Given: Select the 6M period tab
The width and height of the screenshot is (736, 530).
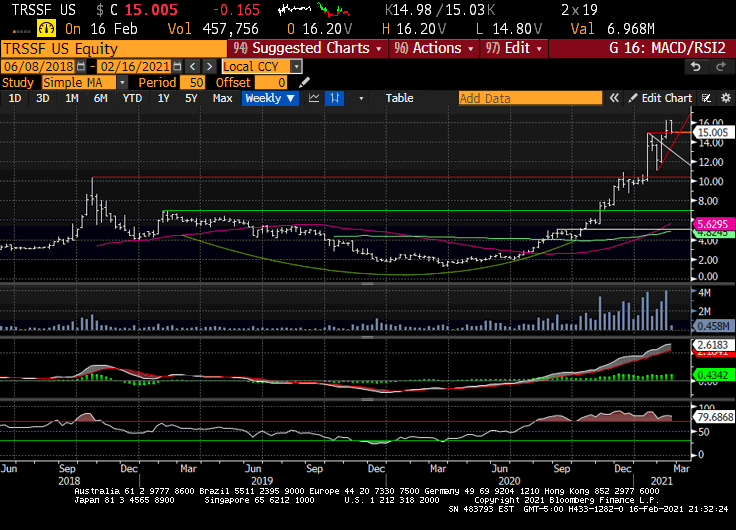Looking at the screenshot, I should [x=100, y=98].
